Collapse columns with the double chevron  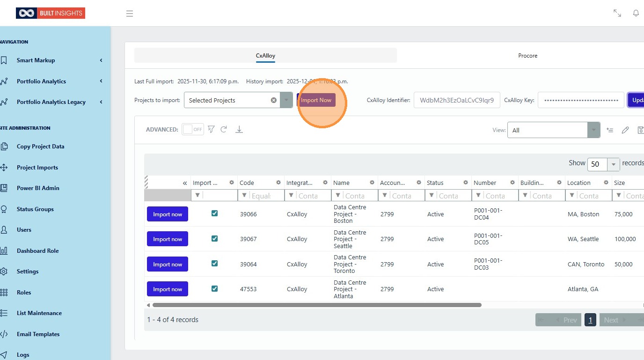click(x=185, y=183)
